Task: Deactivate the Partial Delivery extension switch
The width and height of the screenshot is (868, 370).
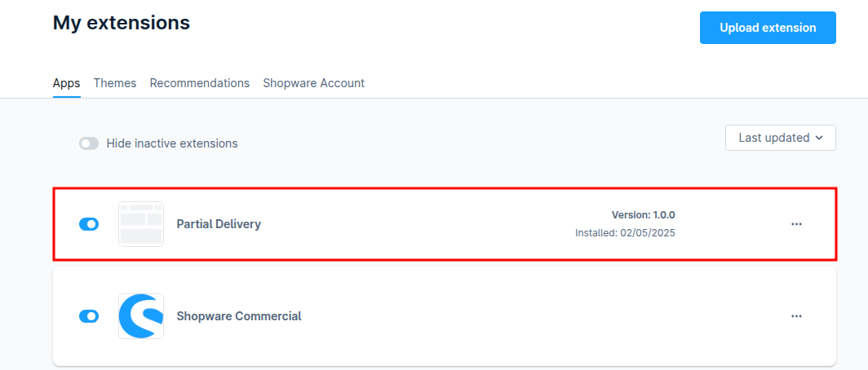Action: (x=89, y=224)
